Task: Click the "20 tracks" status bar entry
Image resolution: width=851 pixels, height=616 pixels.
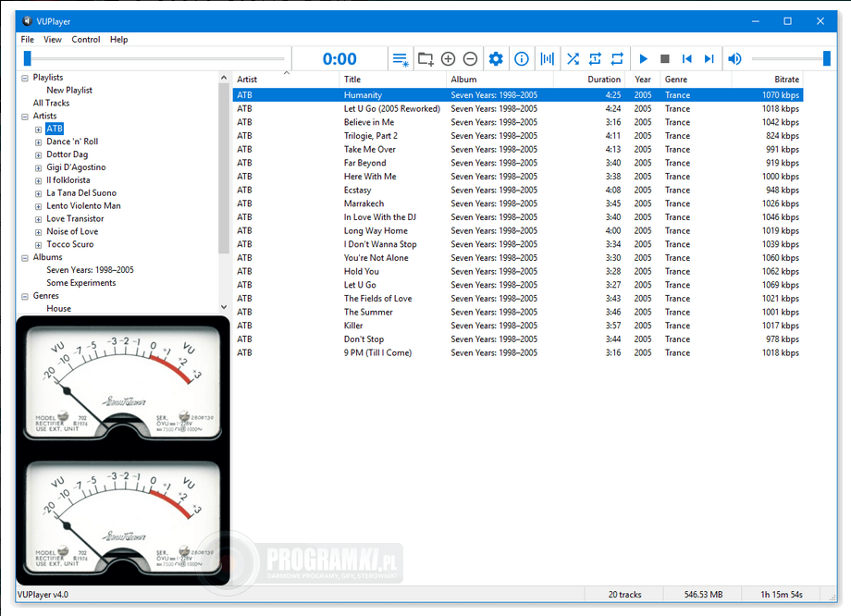Action: tap(624, 595)
